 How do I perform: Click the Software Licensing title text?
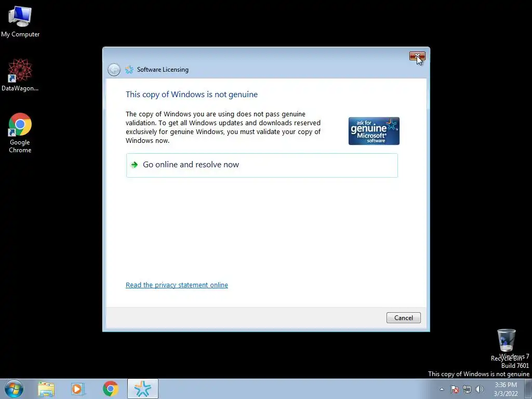point(163,70)
